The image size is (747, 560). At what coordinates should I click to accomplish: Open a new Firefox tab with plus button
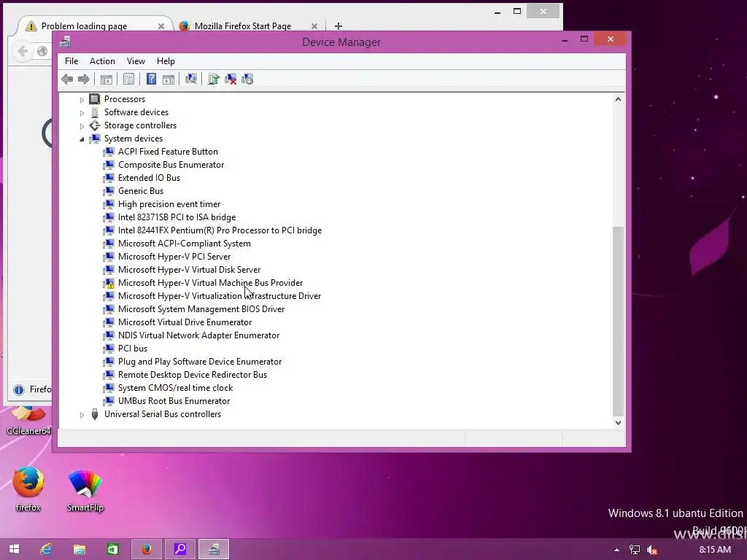(338, 26)
